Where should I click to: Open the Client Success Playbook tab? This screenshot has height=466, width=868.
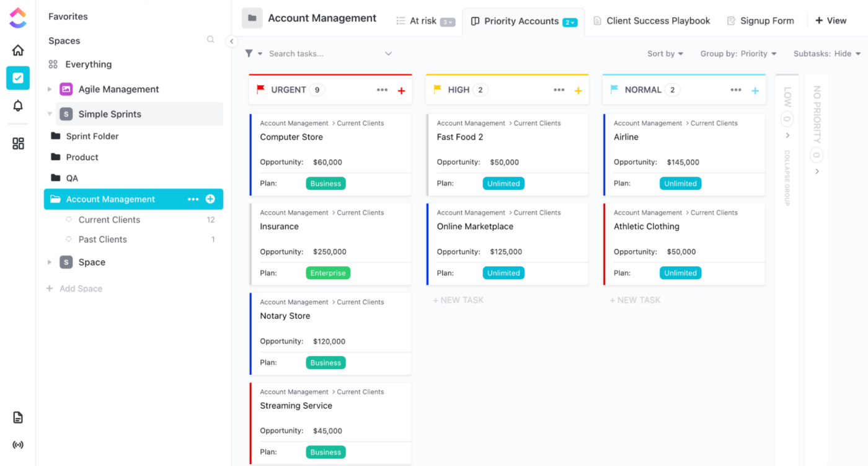point(652,20)
